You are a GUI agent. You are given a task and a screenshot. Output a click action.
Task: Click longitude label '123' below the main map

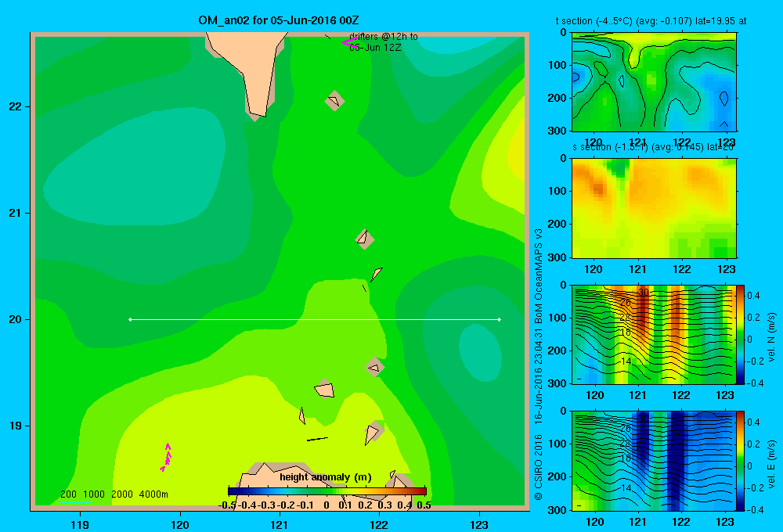(479, 524)
